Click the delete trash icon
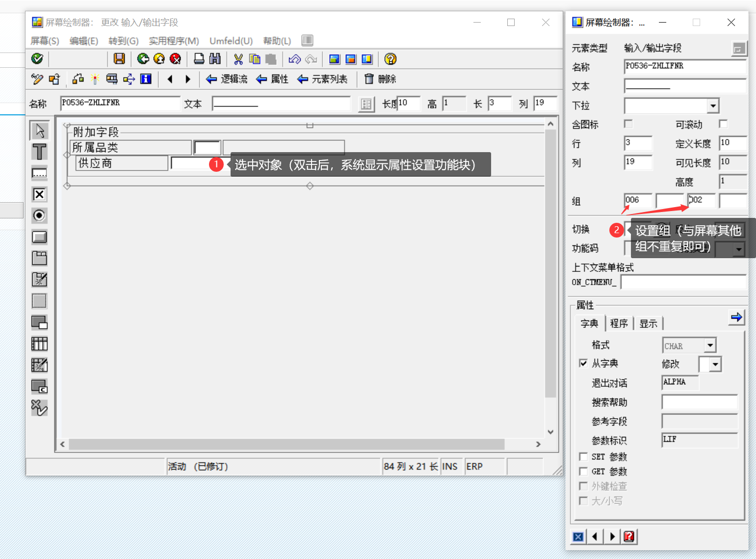756x559 pixels. pos(369,79)
